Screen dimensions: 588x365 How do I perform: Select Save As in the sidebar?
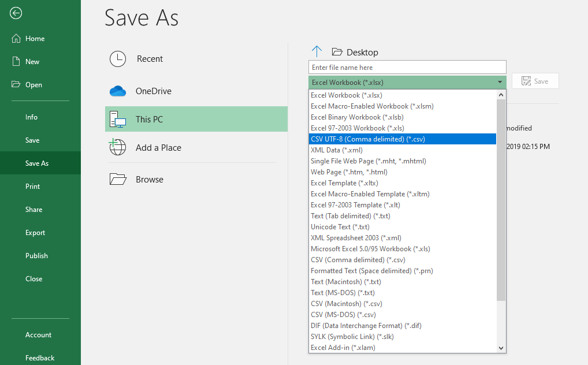40,163
